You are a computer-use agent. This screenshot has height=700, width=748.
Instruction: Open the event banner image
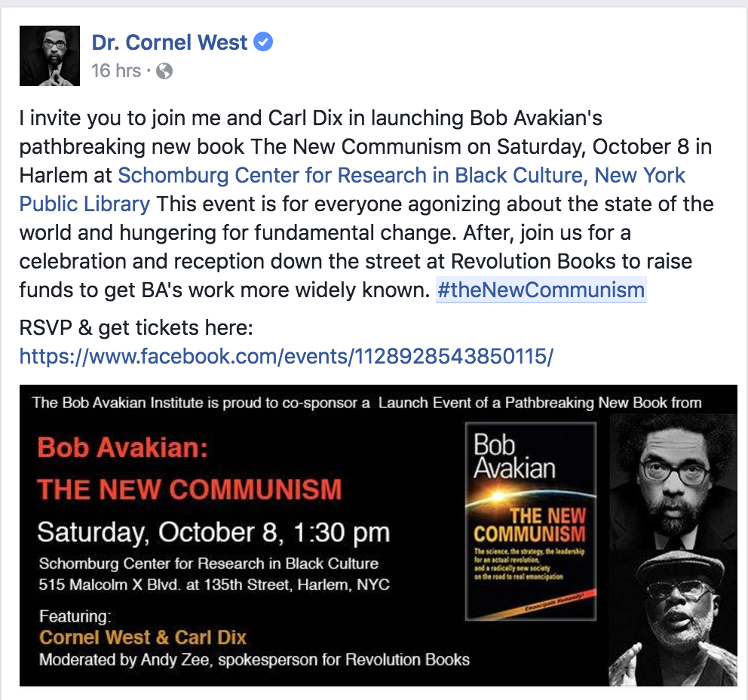pos(379,536)
